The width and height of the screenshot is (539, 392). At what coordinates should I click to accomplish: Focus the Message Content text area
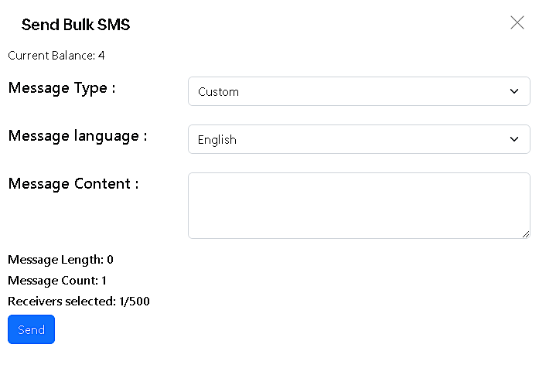359,206
